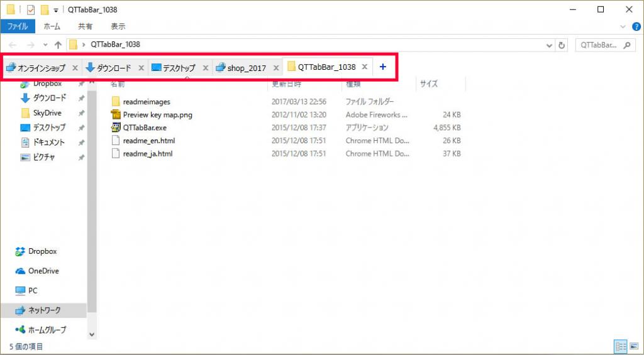Switch to the オンラインショップ tab

(x=41, y=68)
